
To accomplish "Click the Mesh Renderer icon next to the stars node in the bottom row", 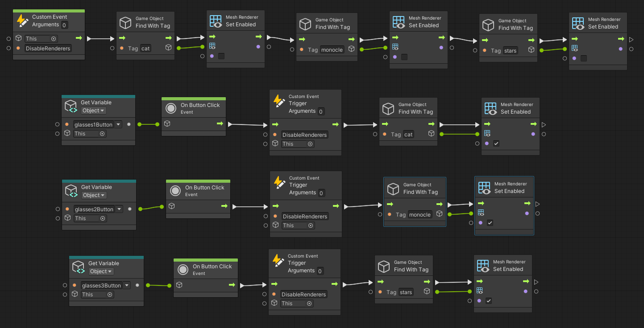I will point(483,266).
